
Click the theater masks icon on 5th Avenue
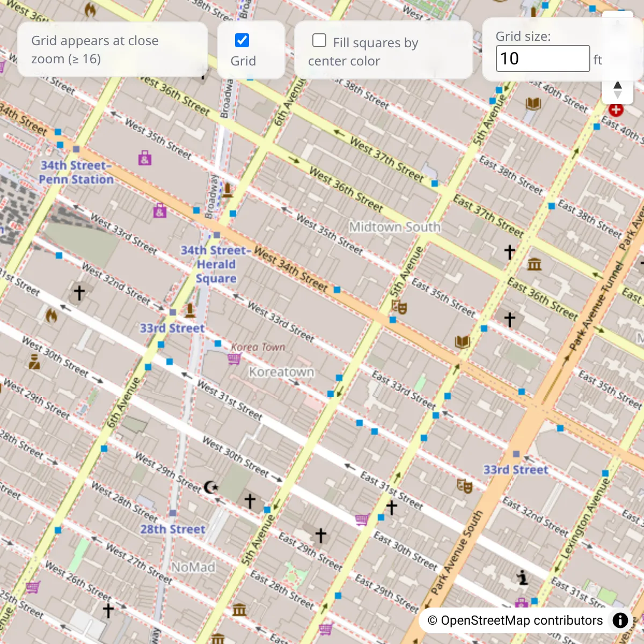399,307
